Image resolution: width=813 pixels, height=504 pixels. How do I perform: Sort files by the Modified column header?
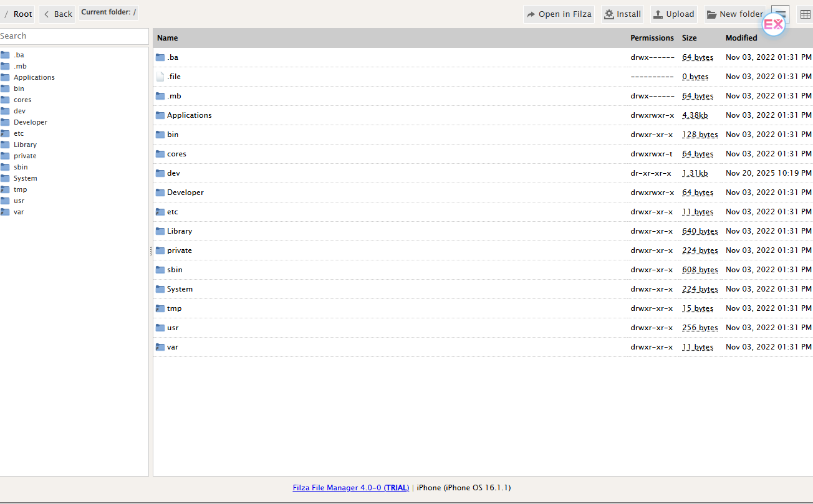(741, 38)
